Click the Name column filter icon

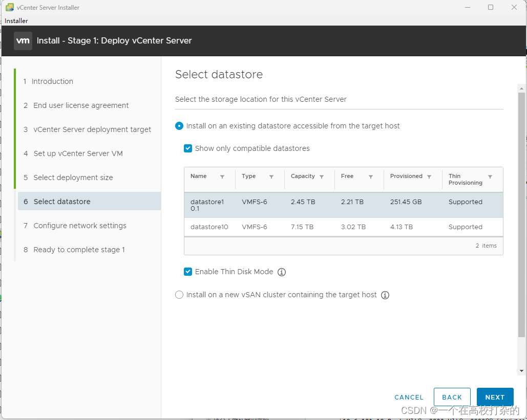[x=222, y=176]
